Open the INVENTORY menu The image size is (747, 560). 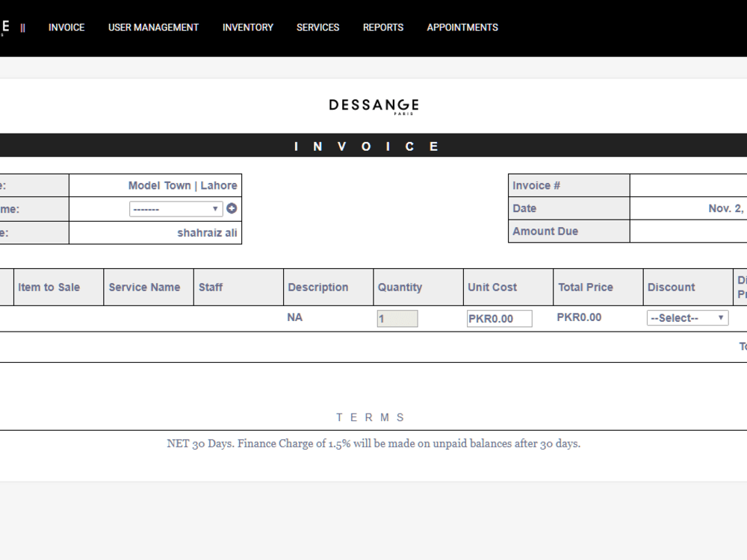pyautogui.click(x=248, y=28)
